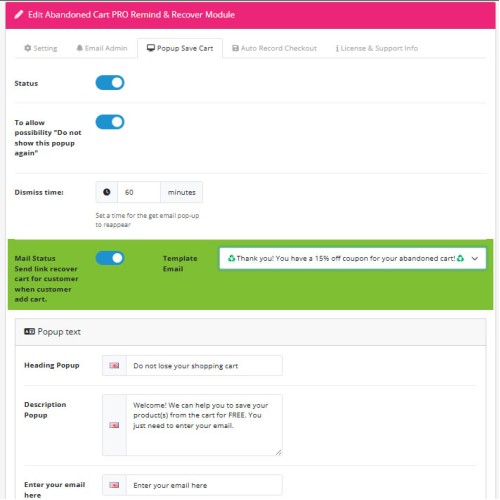Image resolution: width=500 pixels, height=500 pixels.
Task: Switch to the Setting tab
Action: [41, 48]
